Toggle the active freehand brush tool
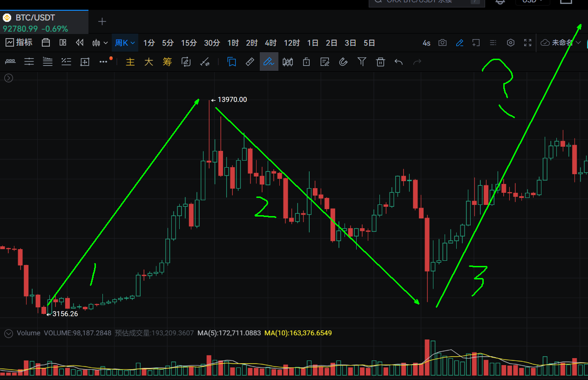Viewport: 588px width, 380px height. [269, 61]
